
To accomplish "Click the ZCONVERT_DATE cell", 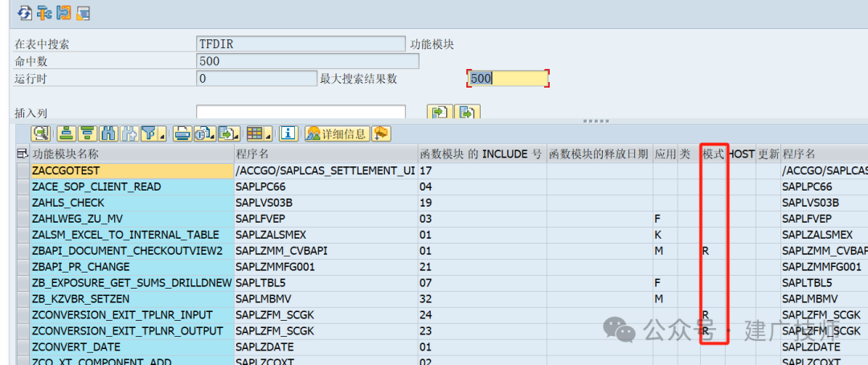I will (133, 347).
